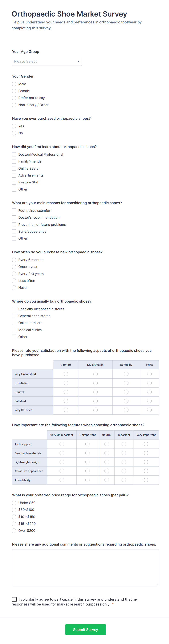Select the Female gender option
Screen dimensions: 169x644
coord(14,91)
